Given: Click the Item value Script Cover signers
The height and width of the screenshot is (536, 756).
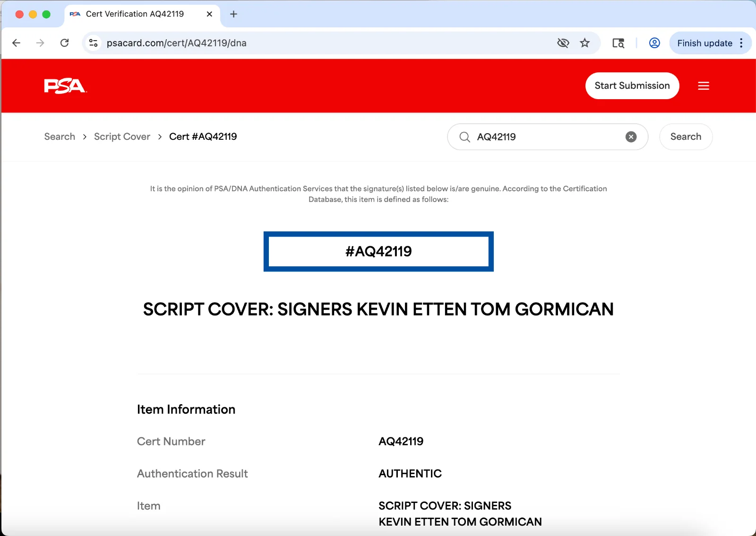Looking at the screenshot, I should tap(460, 514).
